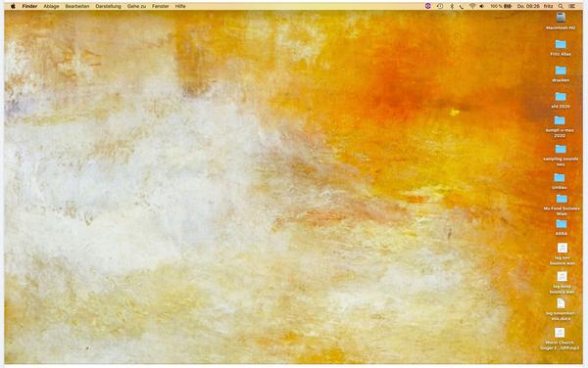Open the Ablage menu
The width and height of the screenshot is (588, 368).
[51, 6]
